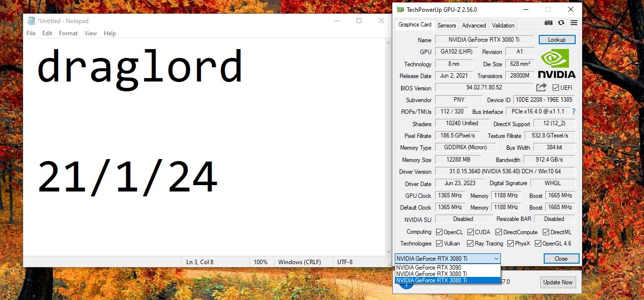Click the GPU-Z title bar app icon
The width and height of the screenshot is (644, 300).
tap(401, 10)
